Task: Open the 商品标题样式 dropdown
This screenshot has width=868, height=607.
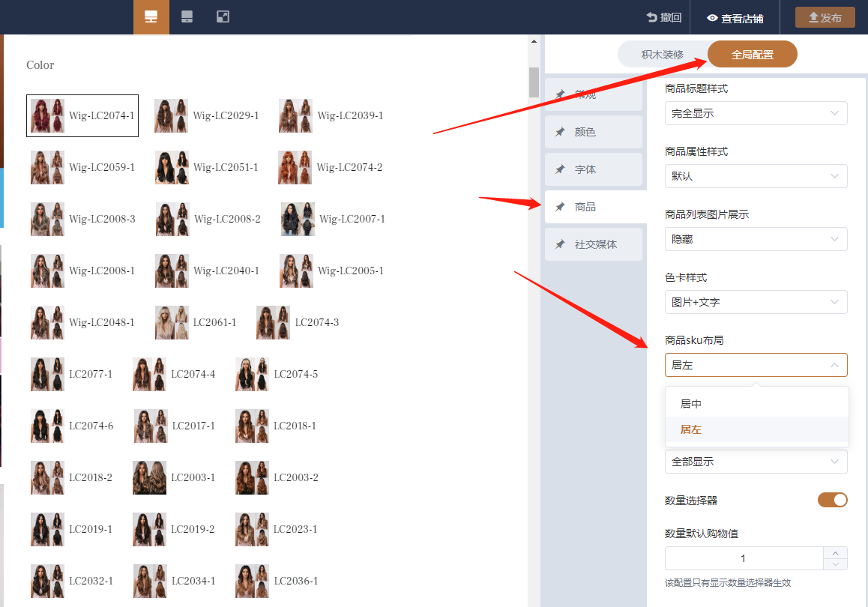Action: pyautogui.click(x=756, y=113)
